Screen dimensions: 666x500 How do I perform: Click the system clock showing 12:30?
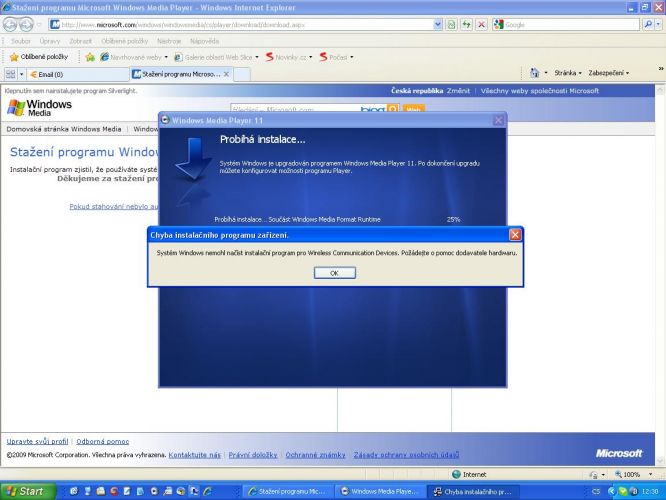[x=650, y=492]
